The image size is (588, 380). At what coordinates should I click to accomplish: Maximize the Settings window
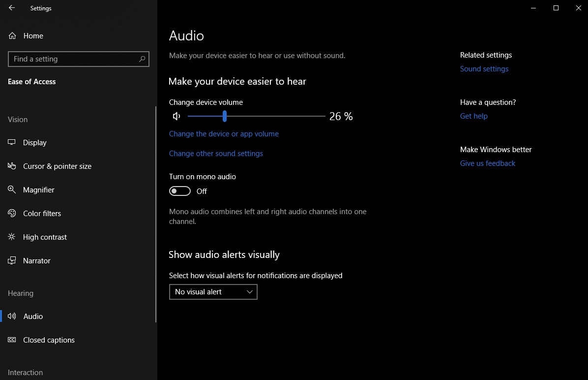[556, 8]
